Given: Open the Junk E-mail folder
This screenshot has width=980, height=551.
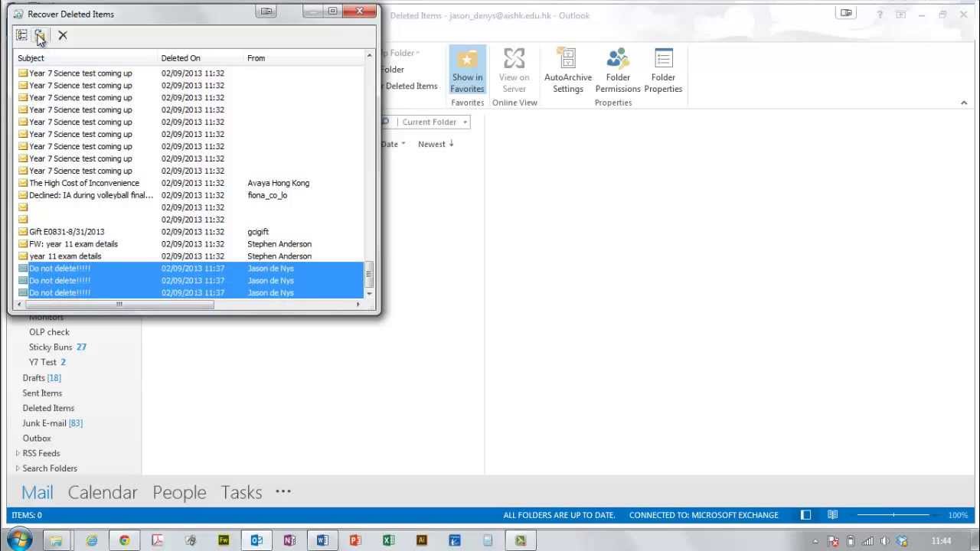Looking at the screenshot, I should click(44, 423).
